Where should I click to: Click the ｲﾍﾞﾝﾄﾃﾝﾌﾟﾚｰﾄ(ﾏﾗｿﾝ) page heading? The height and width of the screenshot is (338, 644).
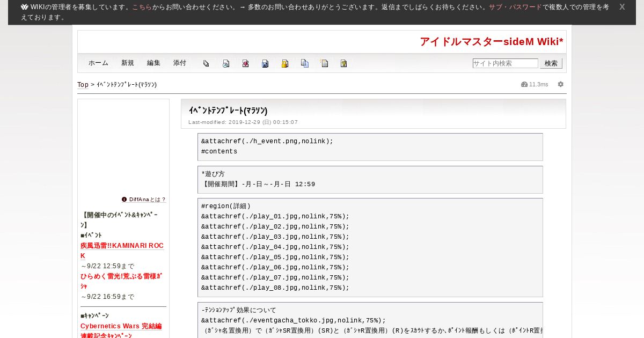(228, 111)
